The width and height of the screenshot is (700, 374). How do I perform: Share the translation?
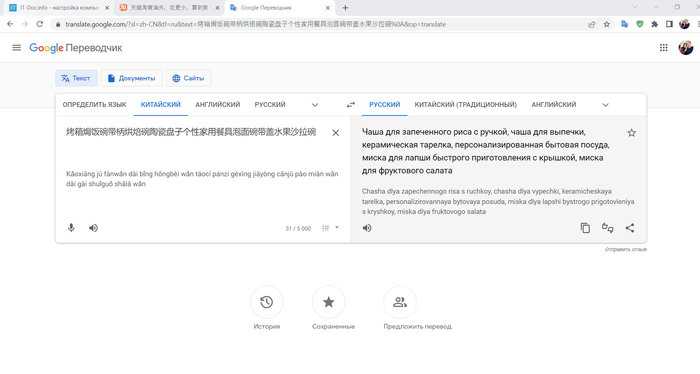click(630, 228)
